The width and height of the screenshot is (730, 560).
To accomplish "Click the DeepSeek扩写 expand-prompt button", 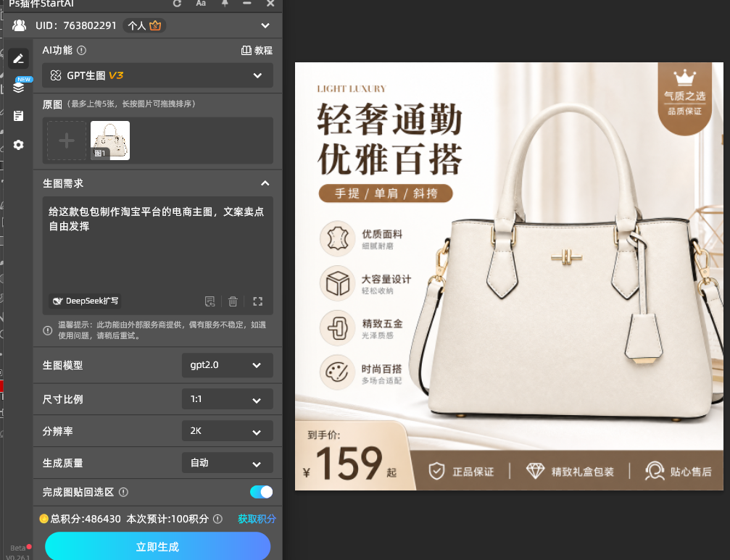I will pos(86,301).
